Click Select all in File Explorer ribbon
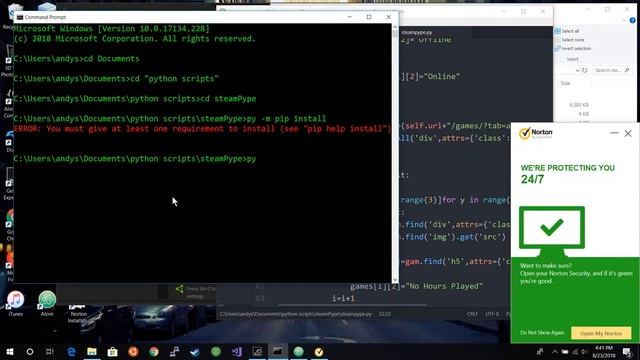The width and height of the screenshot is (640, 360). tap(567, 31)
